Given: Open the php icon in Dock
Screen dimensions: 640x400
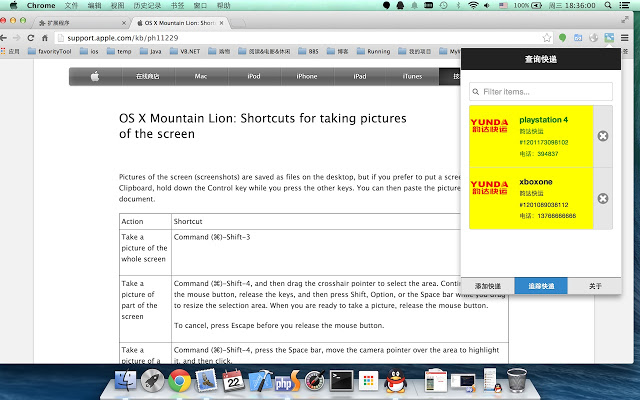Looking at the screenshot, I should [287, 380].
